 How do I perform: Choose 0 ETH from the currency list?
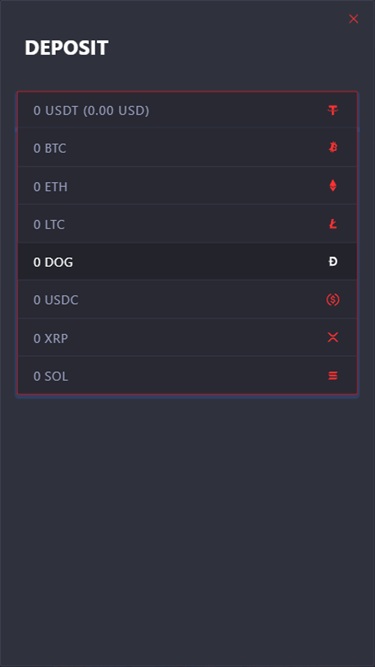(187, 186)
